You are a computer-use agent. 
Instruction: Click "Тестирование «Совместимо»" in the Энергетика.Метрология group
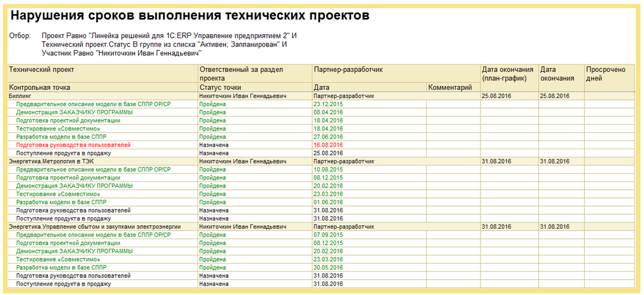(58, 193)
